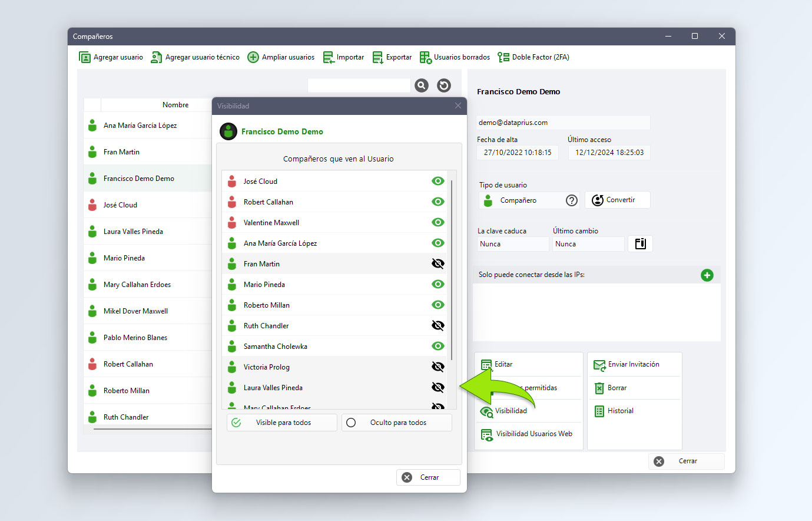The height and width of the screenshot is (521, 812).
Task: Choose Enviar Invitación action
Action: coord(627,364)
